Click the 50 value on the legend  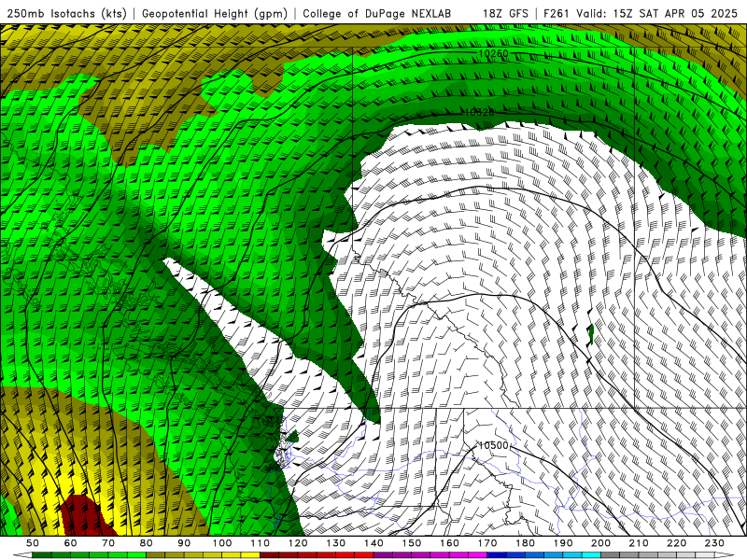(x=33, y=543)
